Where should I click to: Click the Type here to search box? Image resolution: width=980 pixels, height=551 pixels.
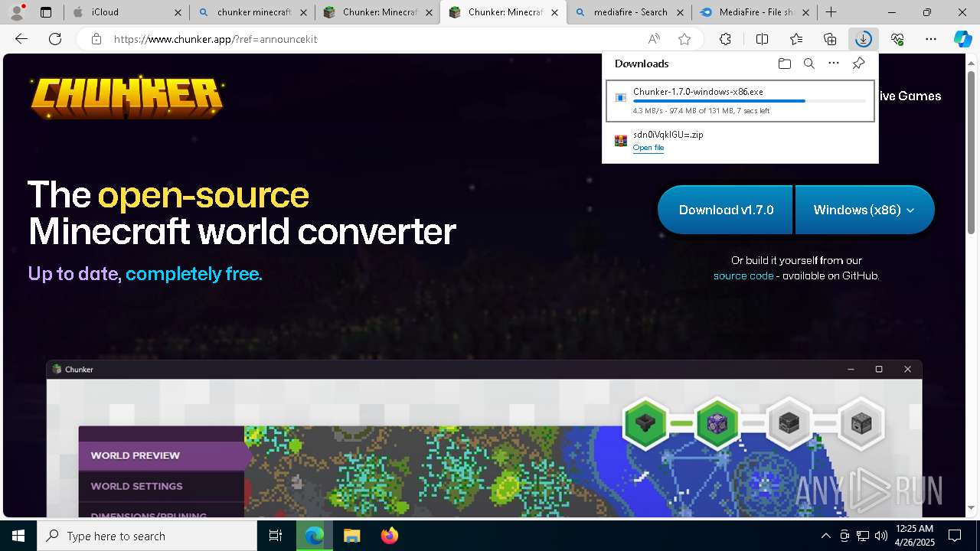coord(147,536)
